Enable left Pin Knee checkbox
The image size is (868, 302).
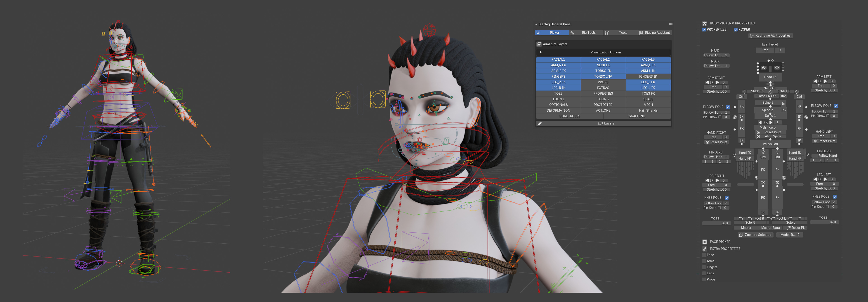[827, 207]
